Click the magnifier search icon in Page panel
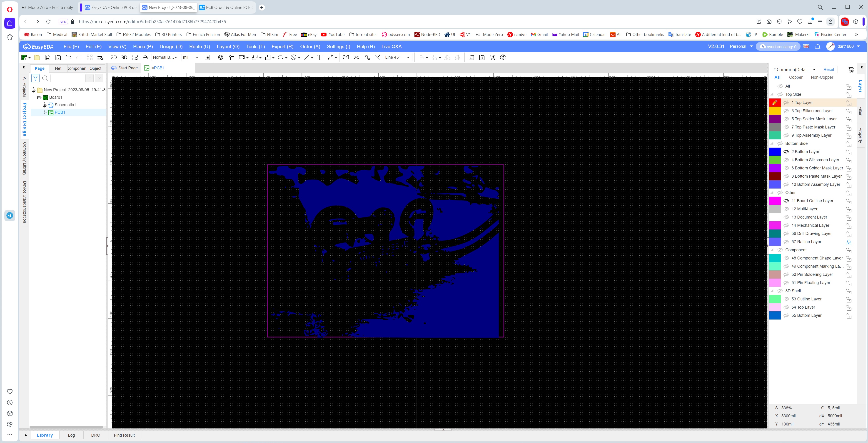Viewport: 868px width, 443px height. 45,78
